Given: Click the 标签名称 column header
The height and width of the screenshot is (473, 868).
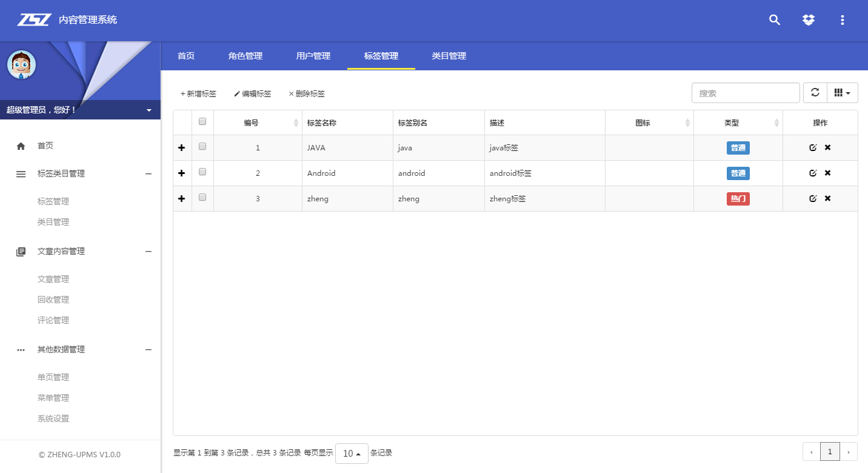Looking at the screenshot, I should (x=347, y=122).
